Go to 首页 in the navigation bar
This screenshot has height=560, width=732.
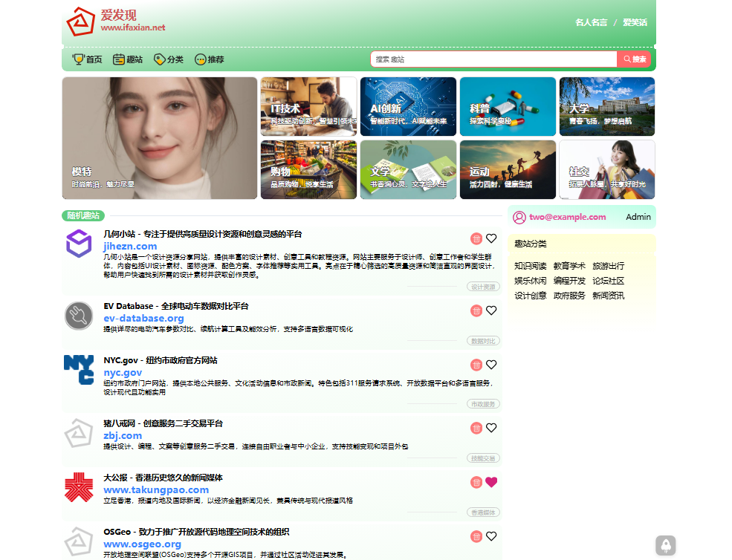(x=87, y=59)
